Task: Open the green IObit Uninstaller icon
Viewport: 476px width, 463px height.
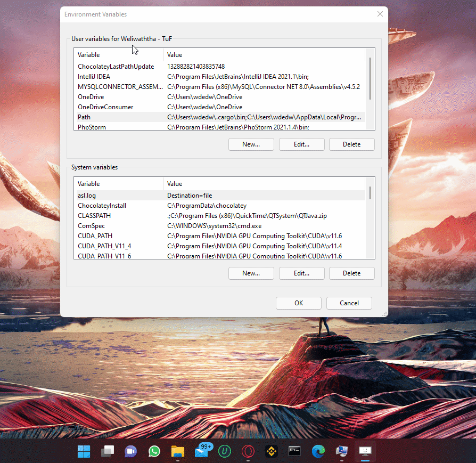Action: coord(225,451)
